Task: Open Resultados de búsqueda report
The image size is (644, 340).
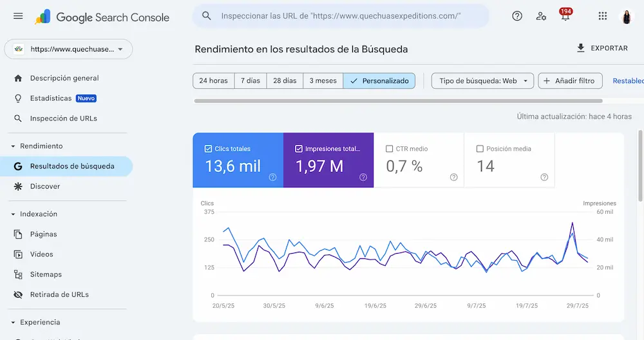Action: point(66,166)
